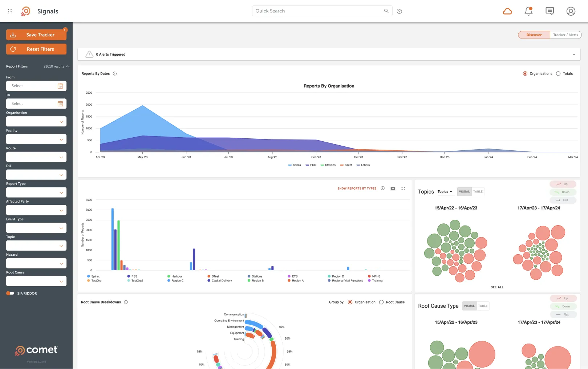Select the Table view for Topics

[x=478, y=192]
